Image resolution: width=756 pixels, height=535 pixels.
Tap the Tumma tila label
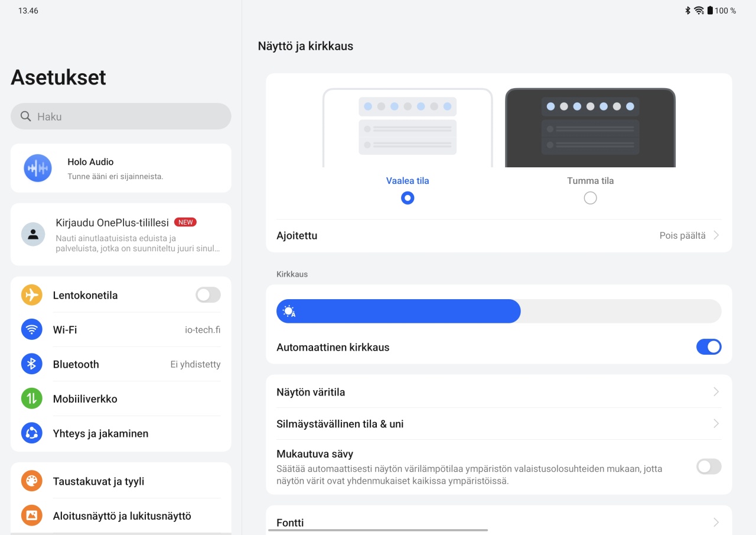pos(590,181)
